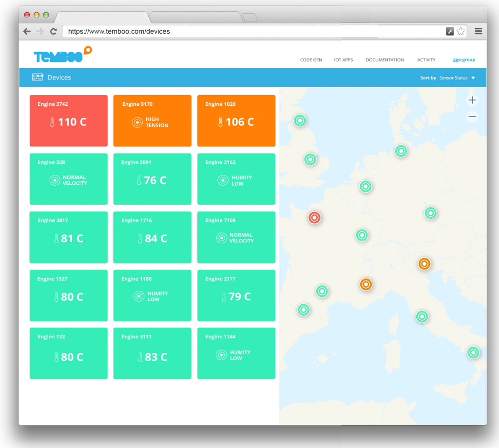The width and height of the screenshot is (499, 448).
Task: Switch to the second browser tab
Action: coord(195,17)
